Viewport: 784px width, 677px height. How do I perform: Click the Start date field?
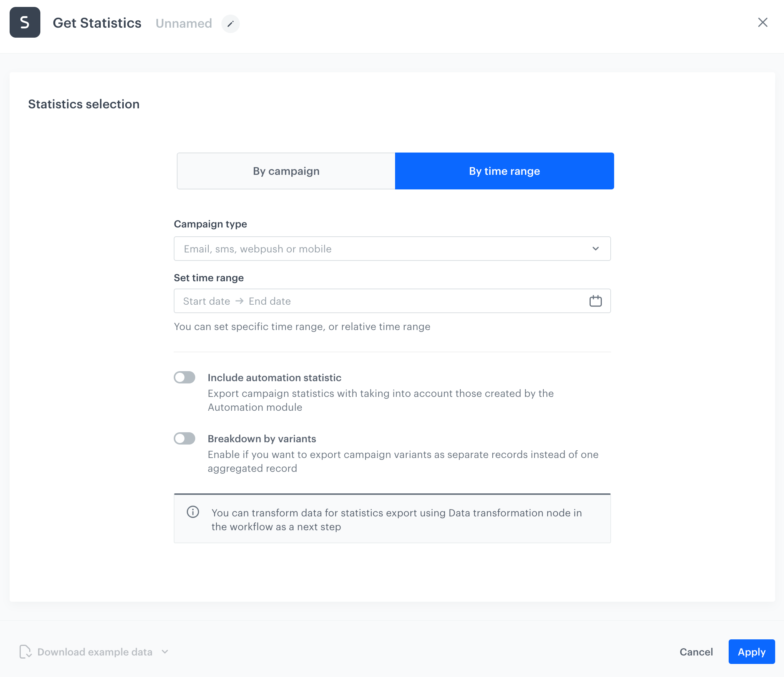(x=206, y=301)
